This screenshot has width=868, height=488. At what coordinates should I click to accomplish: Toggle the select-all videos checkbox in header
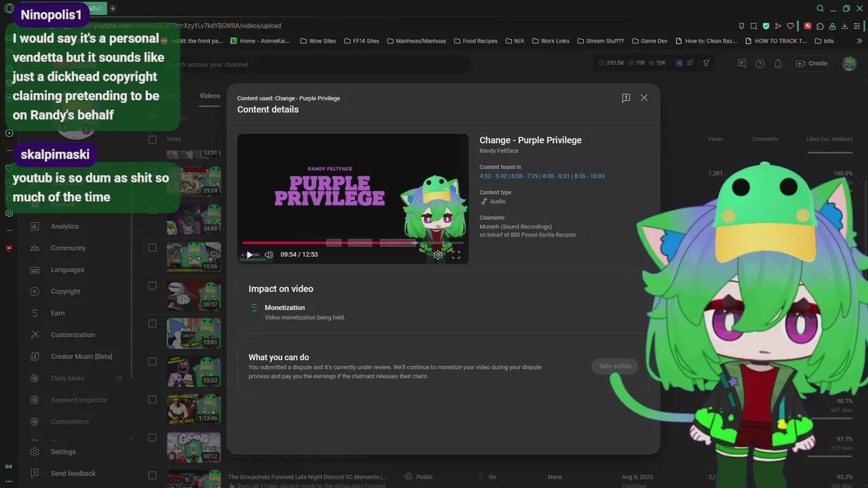click(x=152, y=140)
